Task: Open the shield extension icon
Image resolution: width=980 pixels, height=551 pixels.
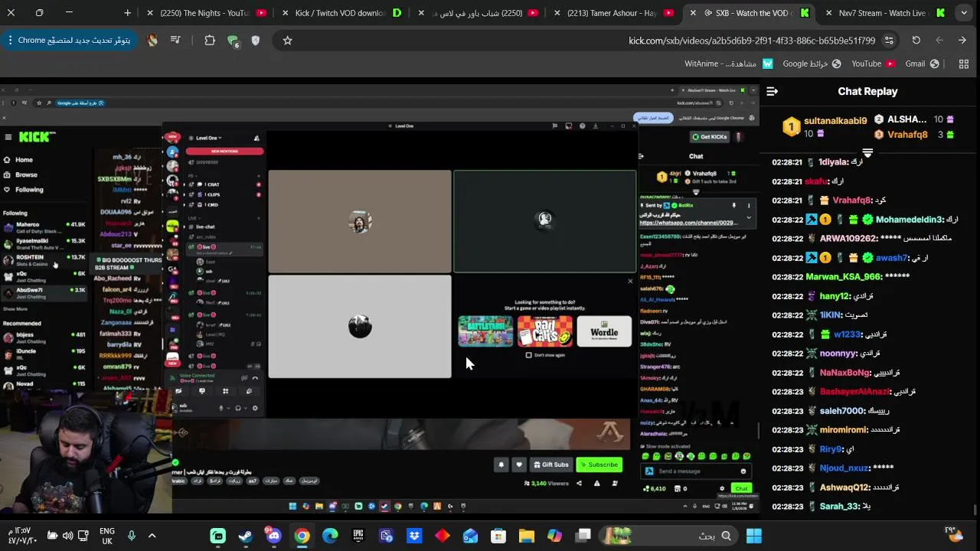Action: (x=256, y=41)
